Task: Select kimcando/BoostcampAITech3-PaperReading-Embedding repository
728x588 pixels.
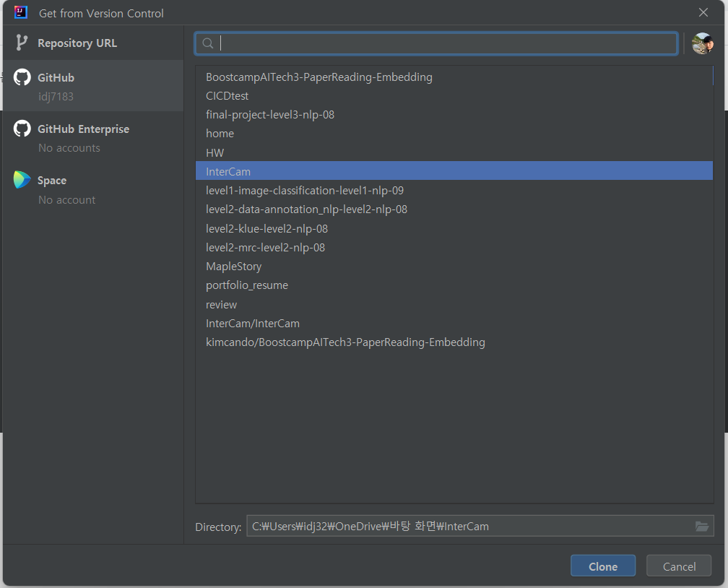Action: coord(454,342)
